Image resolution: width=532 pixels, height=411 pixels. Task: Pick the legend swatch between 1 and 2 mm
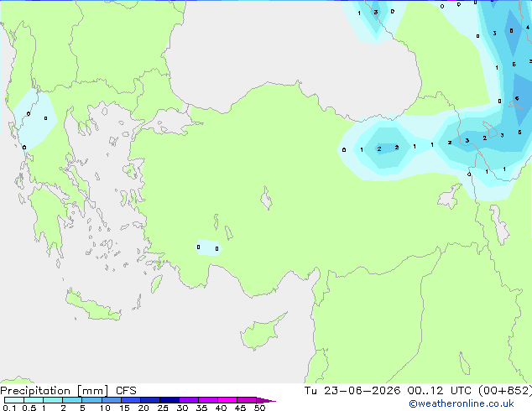point(53,400)
